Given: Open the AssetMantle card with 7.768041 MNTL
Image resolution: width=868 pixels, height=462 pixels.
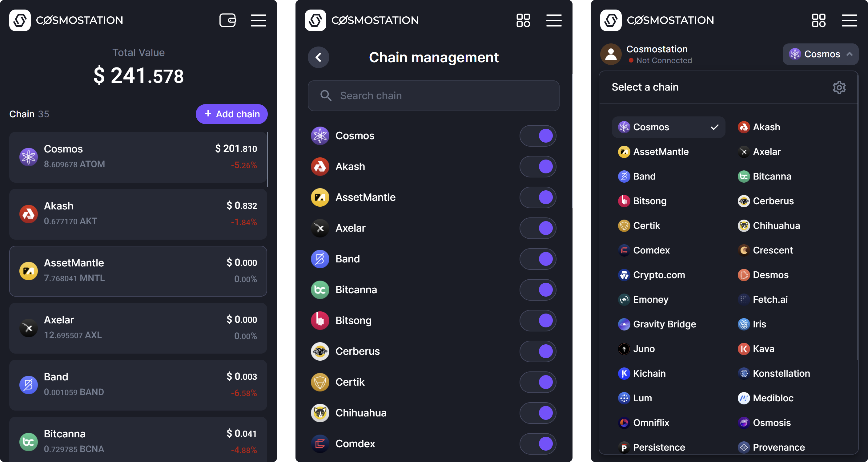Looking at the screenshot, I should pyautogui.click(x=138, y=271).
